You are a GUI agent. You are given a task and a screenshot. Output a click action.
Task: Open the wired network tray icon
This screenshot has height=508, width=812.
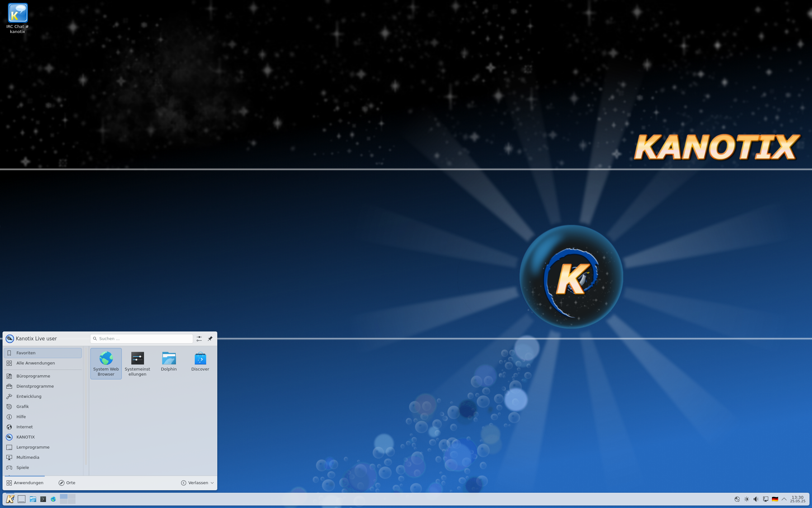765,499
